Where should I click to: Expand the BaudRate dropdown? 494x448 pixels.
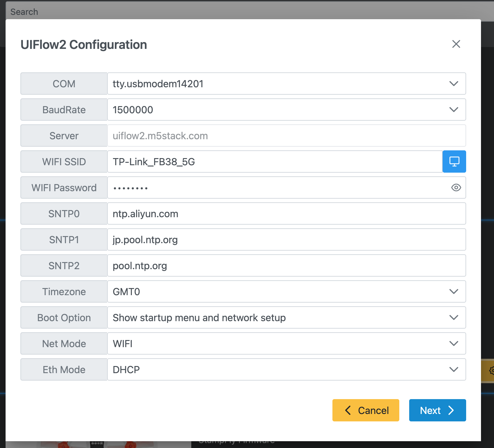click(x=286, y=110)
